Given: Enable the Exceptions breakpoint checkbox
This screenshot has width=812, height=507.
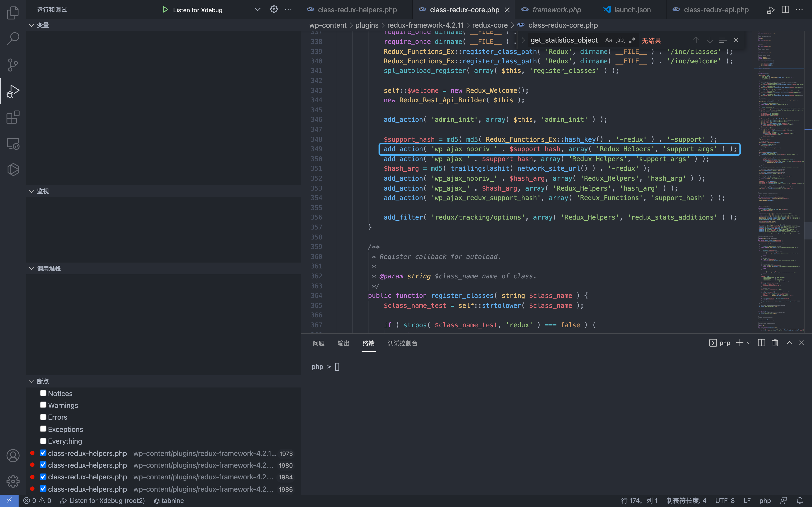Looking at the screenshot, I should [43, 429].
